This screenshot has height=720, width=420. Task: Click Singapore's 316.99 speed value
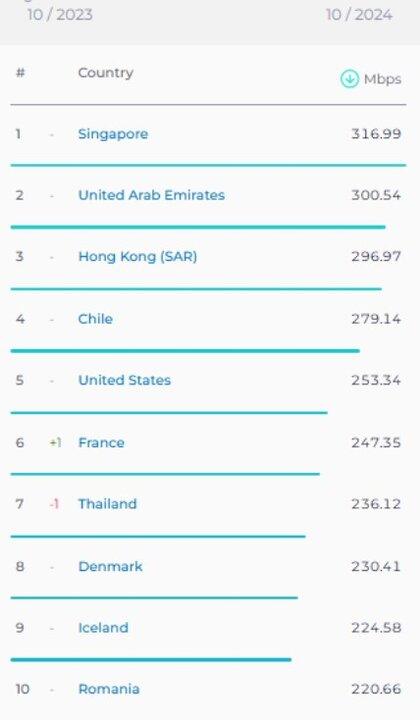point(376,134)
